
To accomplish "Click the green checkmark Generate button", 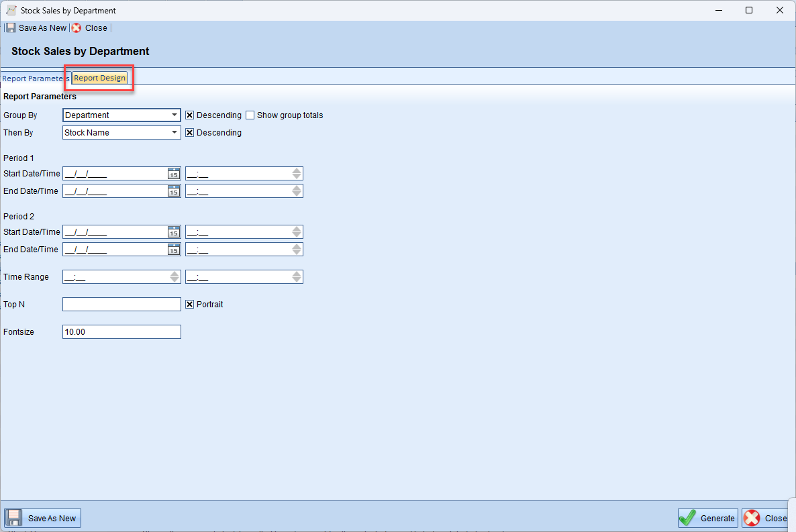I will (707, 518).
